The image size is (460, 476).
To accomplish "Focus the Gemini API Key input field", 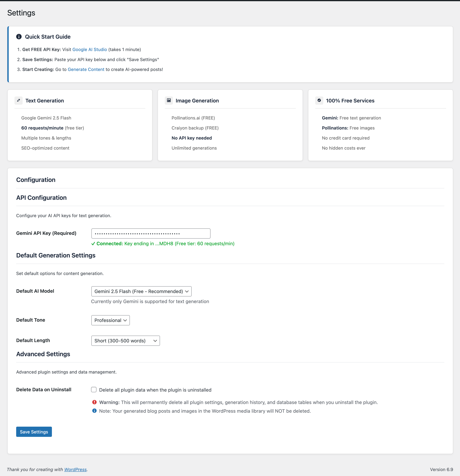I will tap(151, 233).
